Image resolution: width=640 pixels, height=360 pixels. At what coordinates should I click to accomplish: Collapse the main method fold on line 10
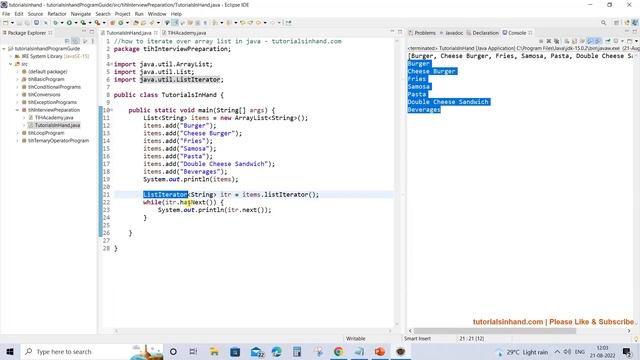coord(112,110)
